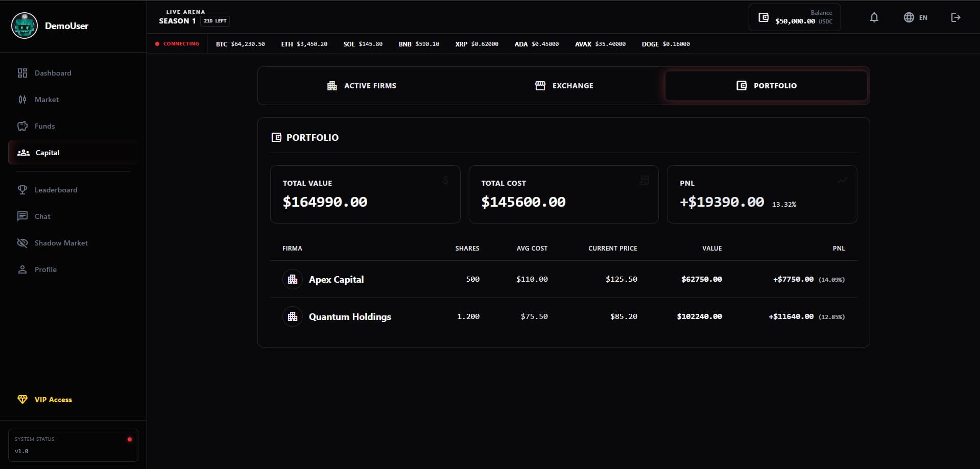Switch to the Exchange tab
Image resolution: width=980 pixels, height=469 pixels.
point(564,85)
